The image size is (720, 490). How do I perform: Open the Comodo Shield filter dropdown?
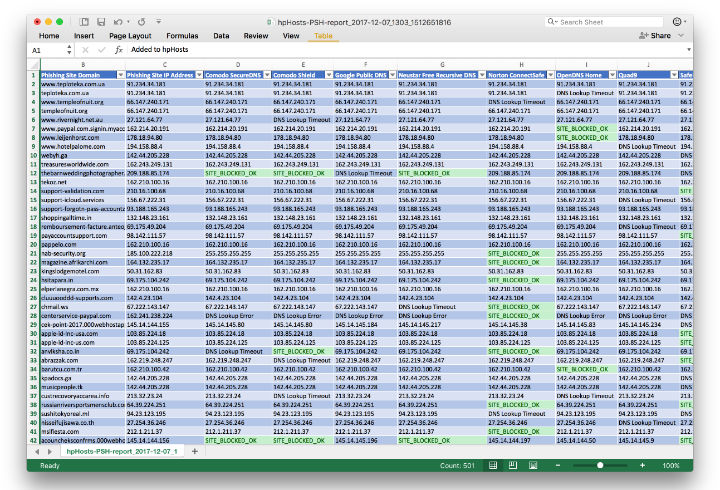click(329, 75)
